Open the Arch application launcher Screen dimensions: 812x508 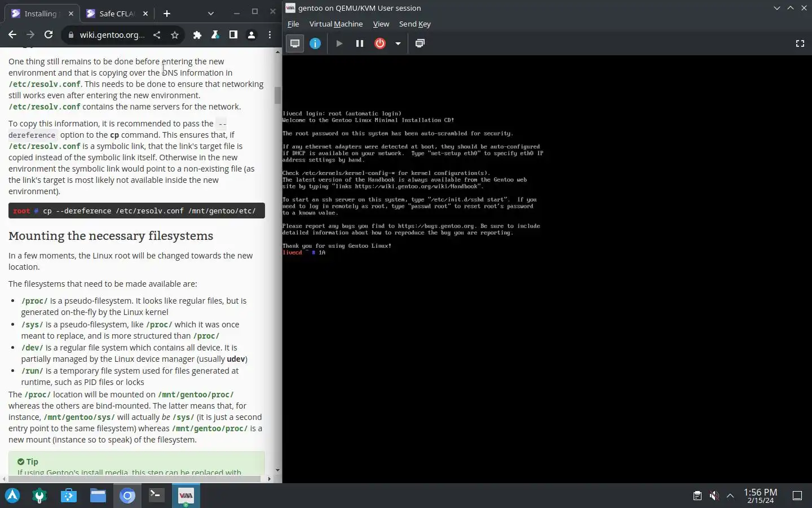12,496
